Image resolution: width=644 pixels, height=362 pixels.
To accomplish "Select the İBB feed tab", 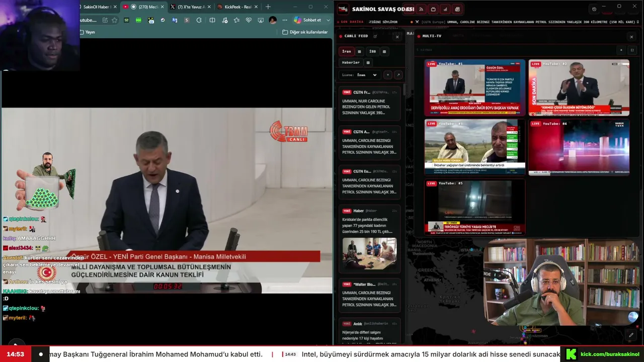I will 372,51.
